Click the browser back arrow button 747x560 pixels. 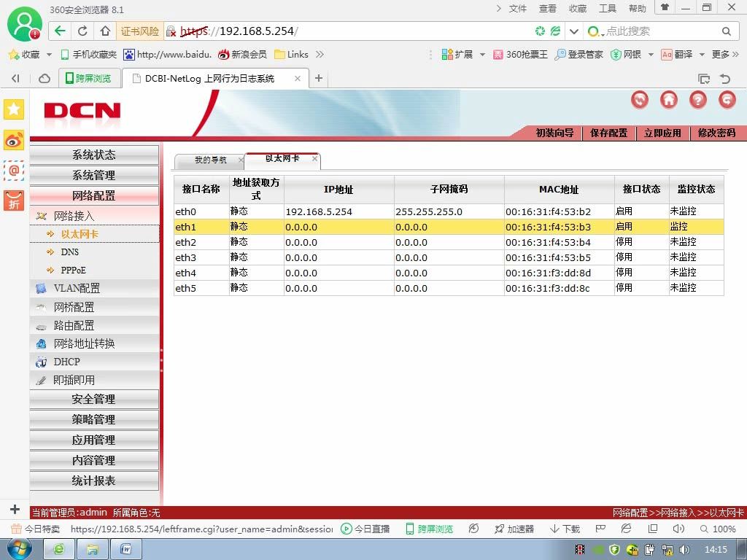(60, 31)
